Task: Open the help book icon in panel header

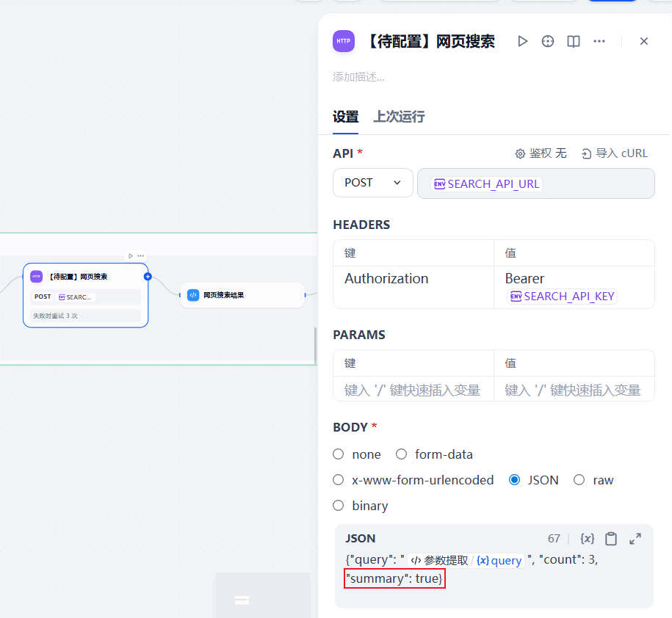Action: (x=574, y=41)
